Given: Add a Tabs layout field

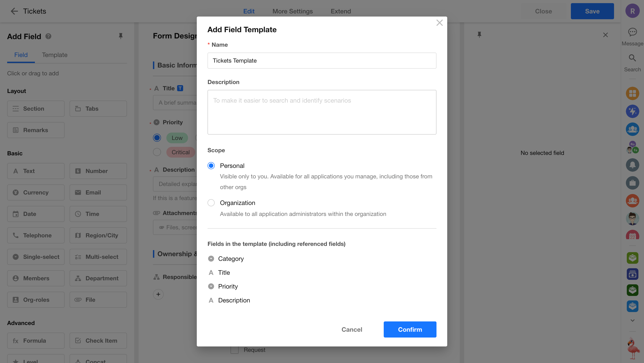Looking at the screenshot, I should (98, 109).
